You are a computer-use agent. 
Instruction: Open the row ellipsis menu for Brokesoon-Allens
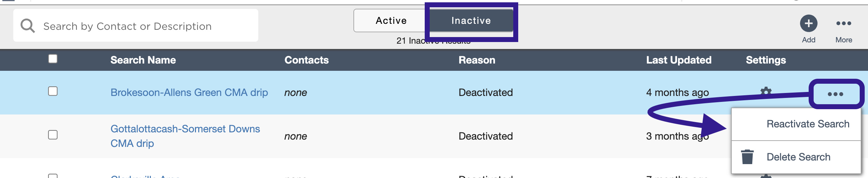pyautogui.click(x=835, y=94)
